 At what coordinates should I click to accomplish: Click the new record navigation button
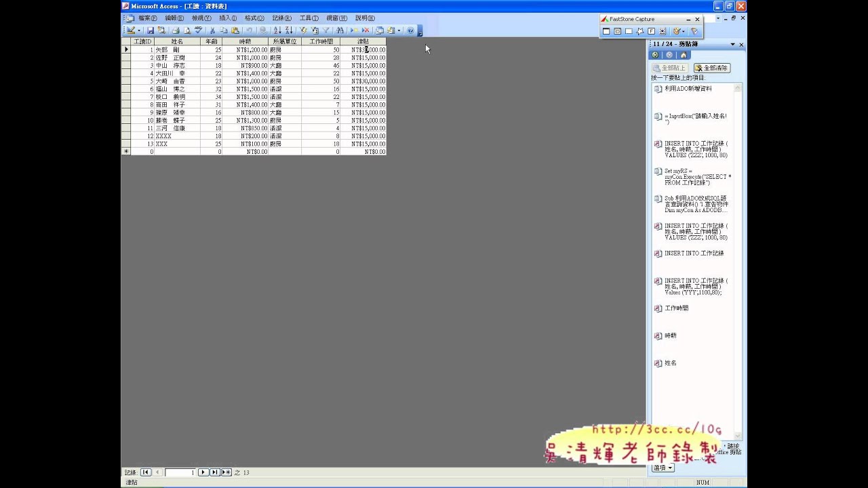pos(226,472)
